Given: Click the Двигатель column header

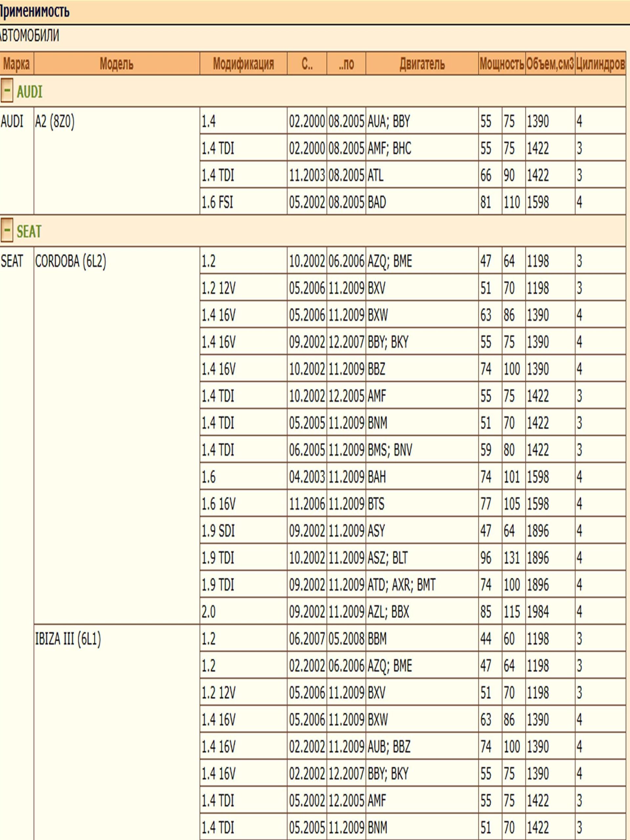Looking at the screenshot, I should 422,64.
